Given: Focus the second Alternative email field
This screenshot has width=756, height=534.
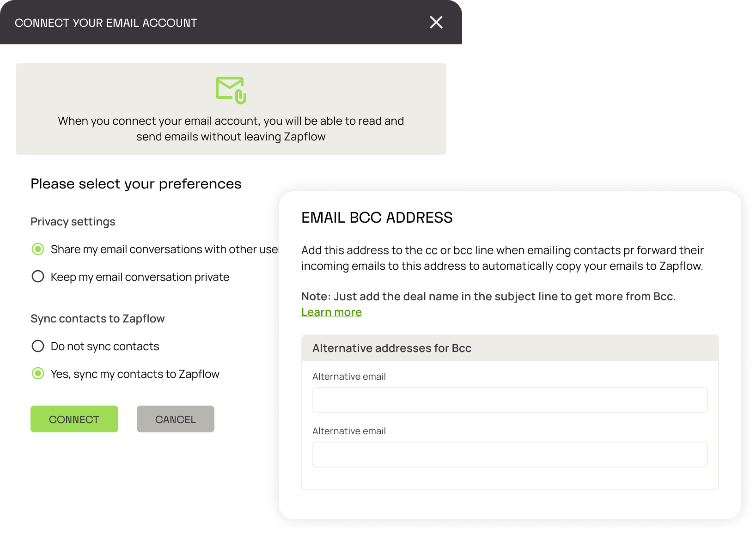Looking at the screenshot, I should (510, 455).
